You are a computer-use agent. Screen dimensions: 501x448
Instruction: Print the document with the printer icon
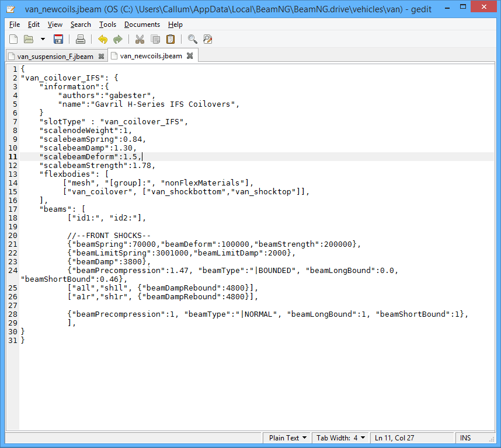(80, 39)
